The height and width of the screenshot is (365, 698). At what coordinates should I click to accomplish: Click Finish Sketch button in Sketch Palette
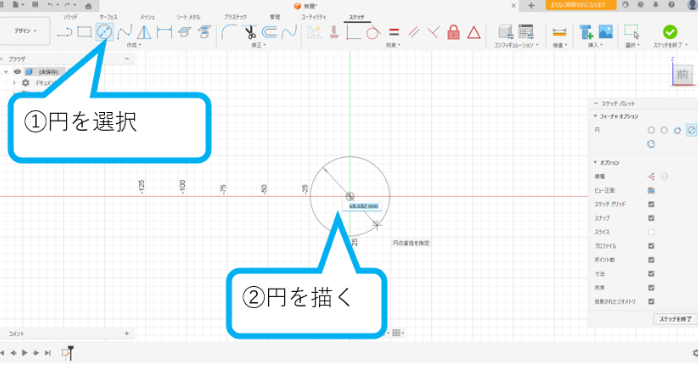[675, 319]
